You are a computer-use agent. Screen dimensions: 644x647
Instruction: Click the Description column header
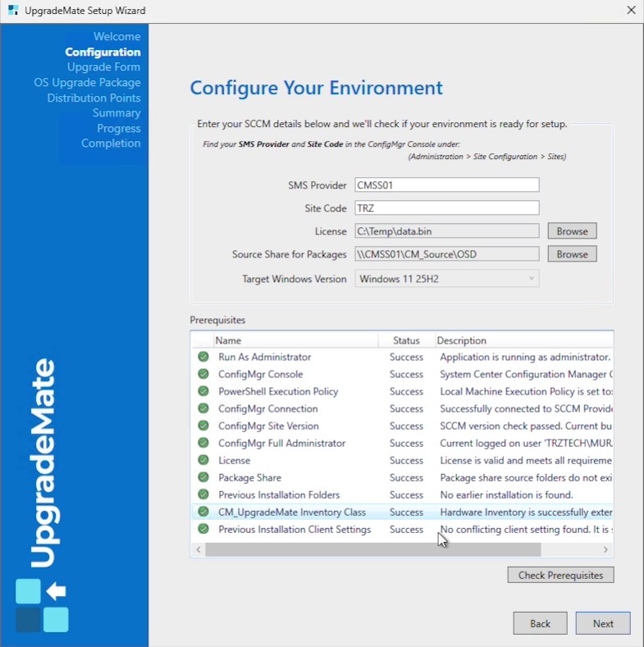click(x=524, y=340)
